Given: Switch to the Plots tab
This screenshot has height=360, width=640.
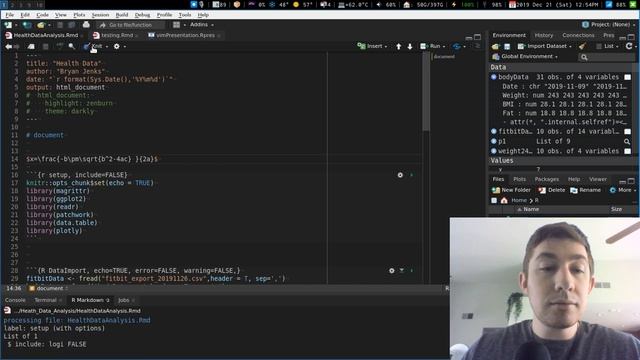Looking at the screenshot, I should click(x=519, y=180).
